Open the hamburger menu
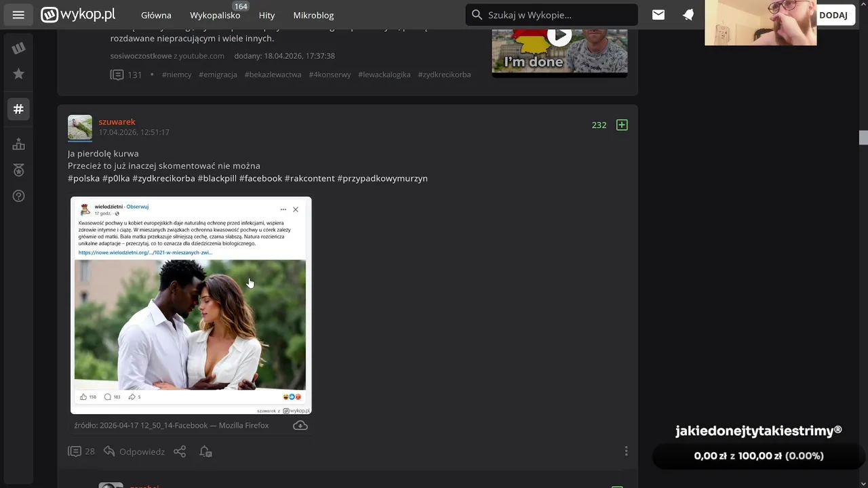 18,15
